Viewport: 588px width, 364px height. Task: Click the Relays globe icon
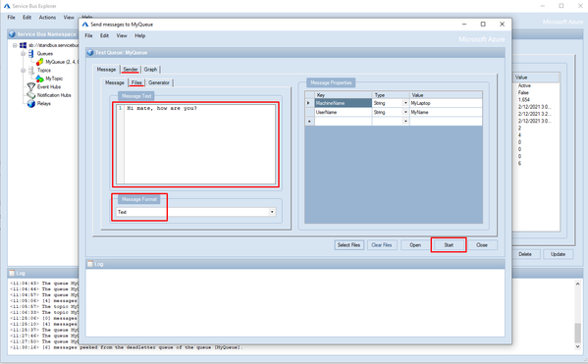(x=31, y=103)
